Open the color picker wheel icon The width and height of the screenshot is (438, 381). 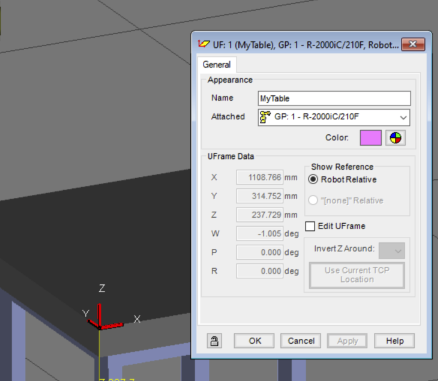[395, 138]
